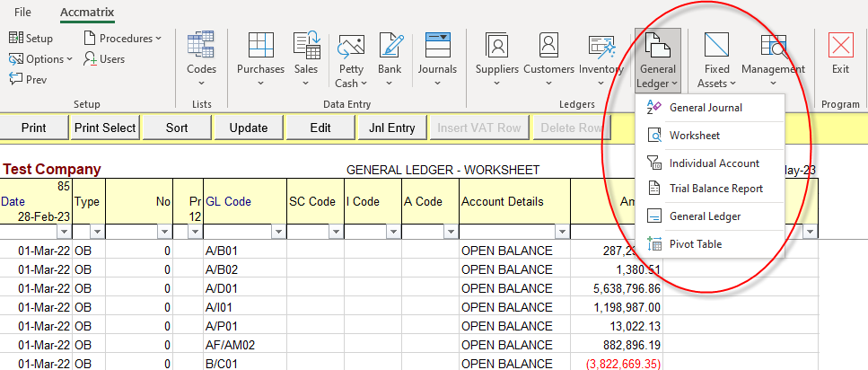Expand the Options dropdown in Setup
This screenshot has width=868, height=370.
(43, 58)
